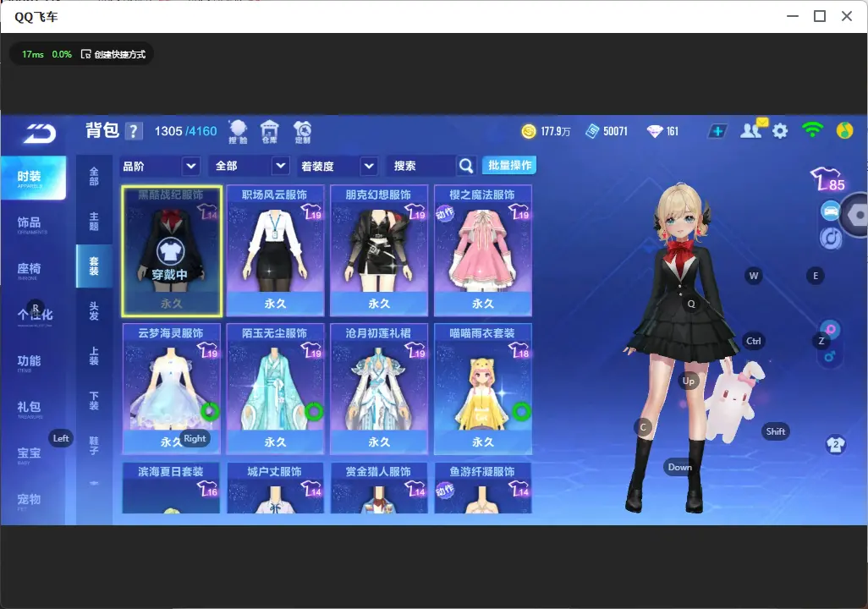This screenshot has width=868, height=609.
Task: Click the green Wi-Fi signal icon
Action: (812, 130)
